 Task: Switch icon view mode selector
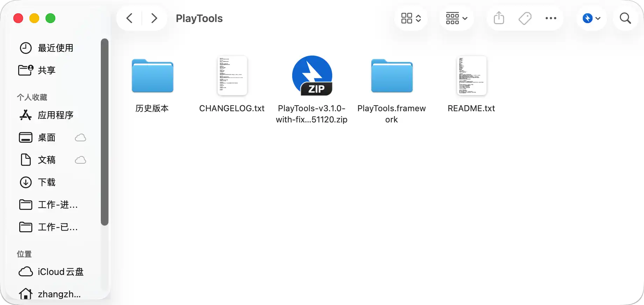pos(411,18)
